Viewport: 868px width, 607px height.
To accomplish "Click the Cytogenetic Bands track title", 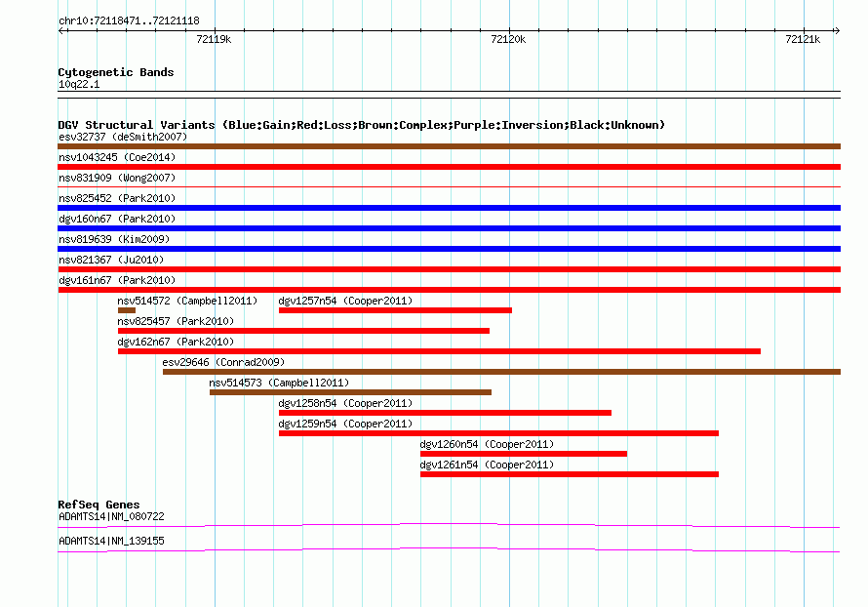I will 116,72.
